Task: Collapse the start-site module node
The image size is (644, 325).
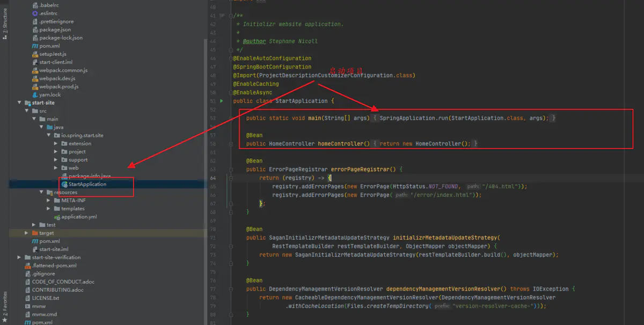Action: (20, 103)
